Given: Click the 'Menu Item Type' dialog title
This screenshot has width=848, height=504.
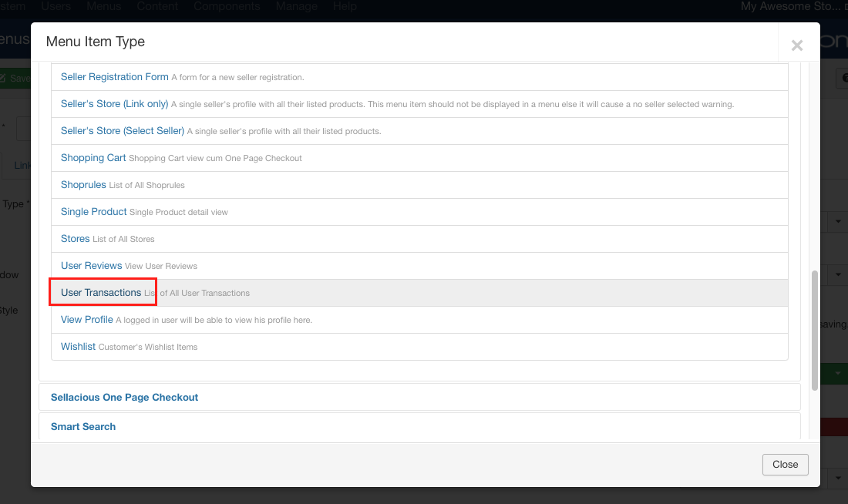Looking at the screenshot, I should click(x=95, y=42).
